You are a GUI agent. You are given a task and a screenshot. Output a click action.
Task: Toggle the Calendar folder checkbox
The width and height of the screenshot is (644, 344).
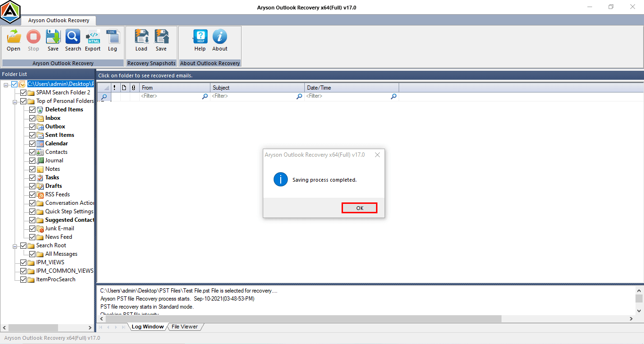pyautogui.click(x=32, y=143)
